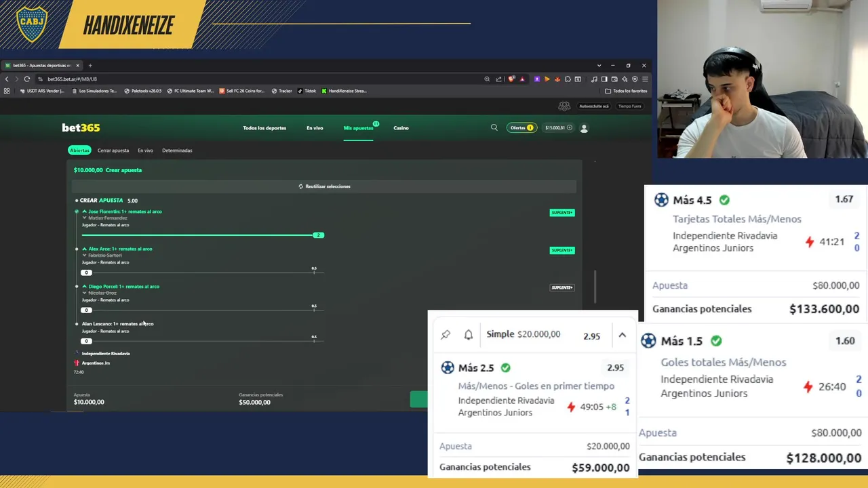Open the bet365 account profile icon
868x488 pixels.
coord(584,127)
